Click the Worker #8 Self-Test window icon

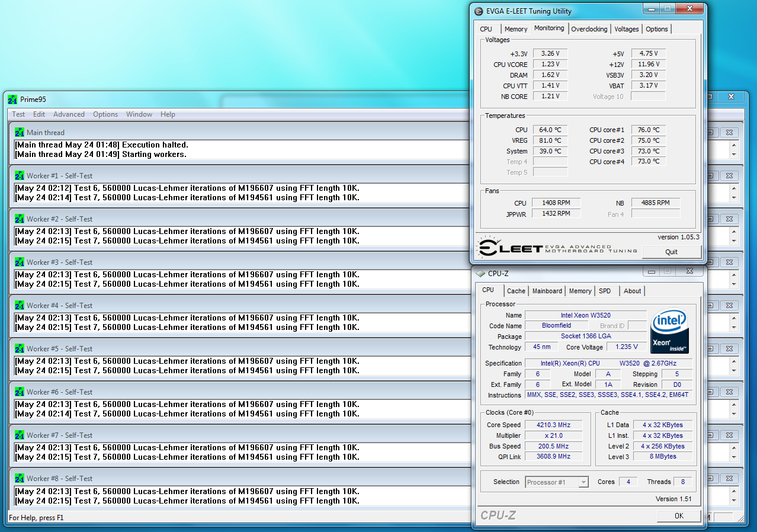20,478
